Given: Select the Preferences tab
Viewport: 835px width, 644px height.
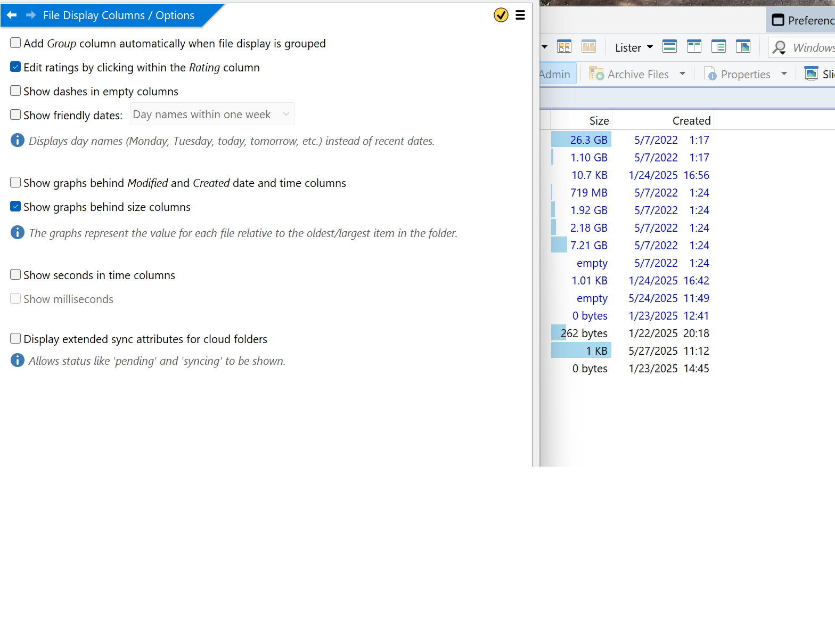Looking at the screenshot, I should (800, 20).
